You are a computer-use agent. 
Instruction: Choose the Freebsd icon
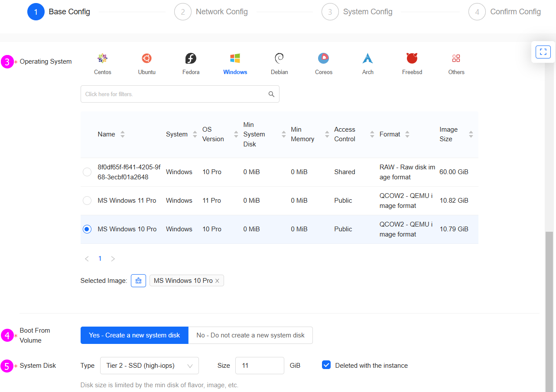[x=412, y=58]
